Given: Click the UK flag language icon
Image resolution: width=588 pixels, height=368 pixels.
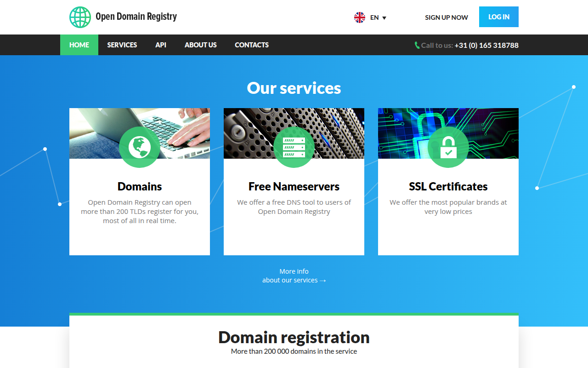Looking at the screenshot, I should click(360, 17).
